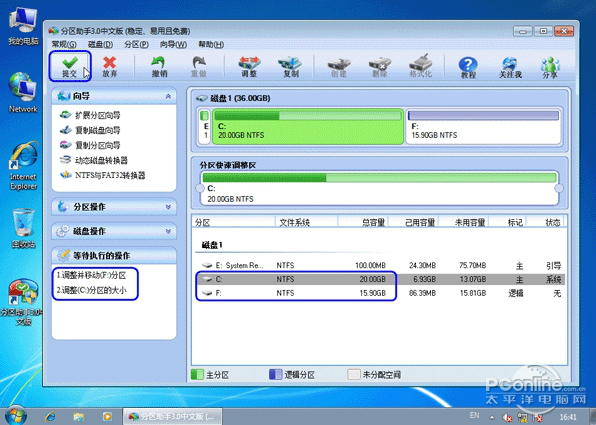Click the 复制 (Copy) toolbar icon

point(290,67)
